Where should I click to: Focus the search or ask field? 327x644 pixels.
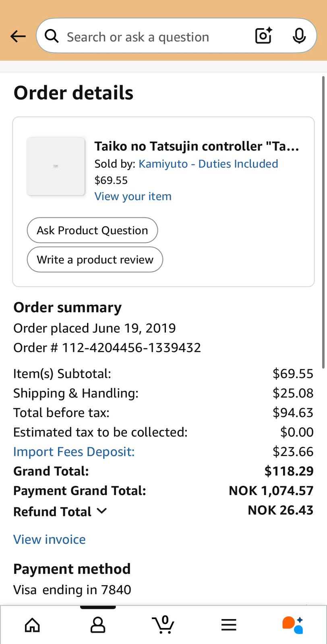153,37
